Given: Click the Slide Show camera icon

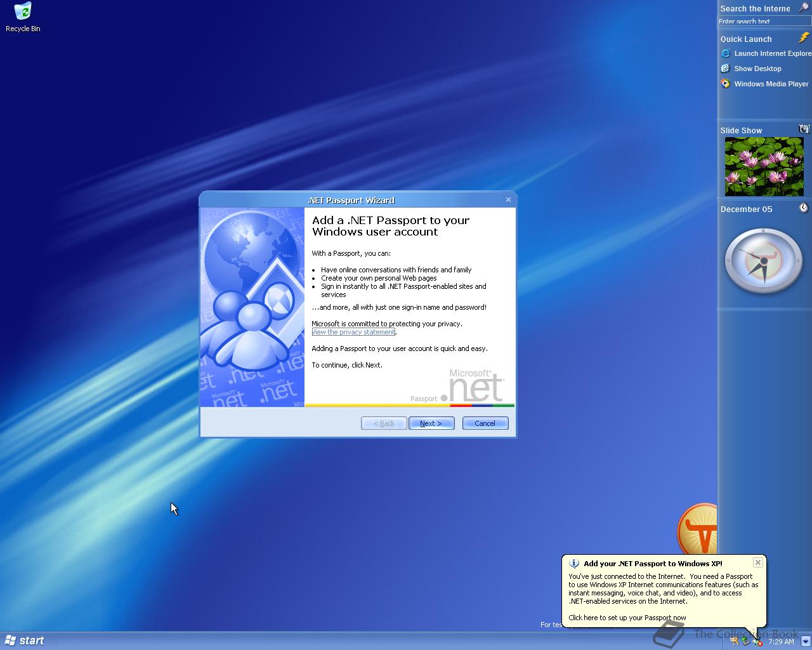Looking at the screenshot, I should tap(804, 129).
